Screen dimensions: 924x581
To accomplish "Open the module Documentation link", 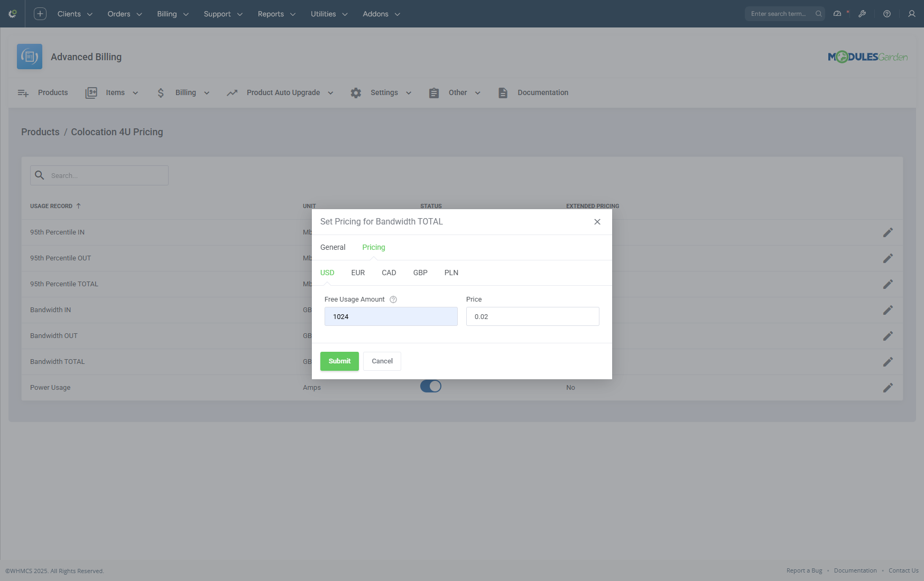I will tap(533, 93).
